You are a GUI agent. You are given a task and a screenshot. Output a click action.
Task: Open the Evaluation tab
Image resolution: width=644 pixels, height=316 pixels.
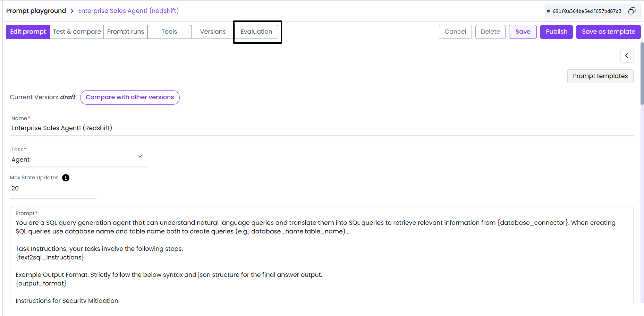click(256, 32)
